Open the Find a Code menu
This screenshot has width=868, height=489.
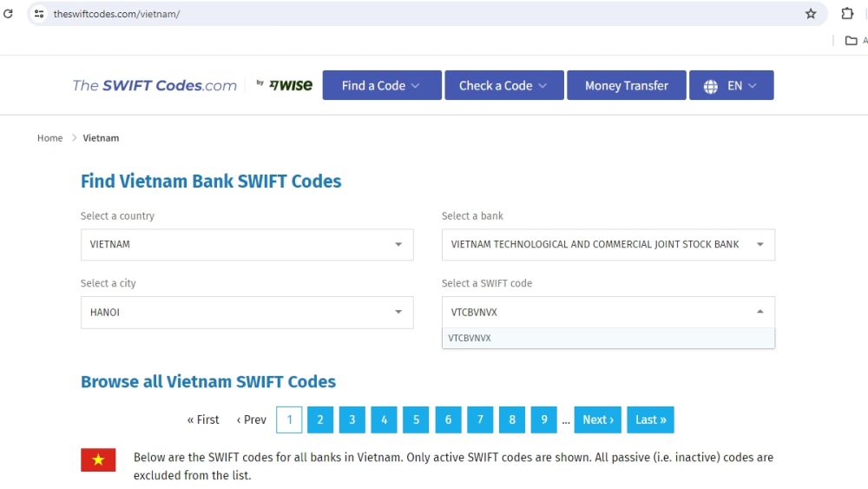tap(381, 85)
